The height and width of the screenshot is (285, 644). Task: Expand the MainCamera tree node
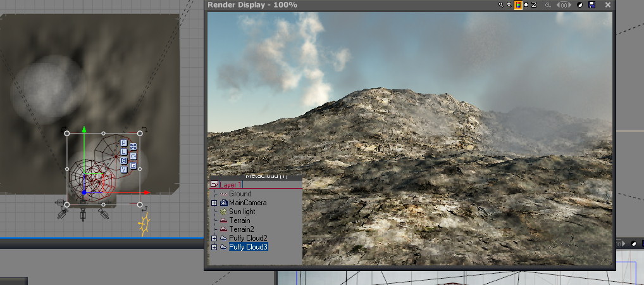tap(214, 203)
